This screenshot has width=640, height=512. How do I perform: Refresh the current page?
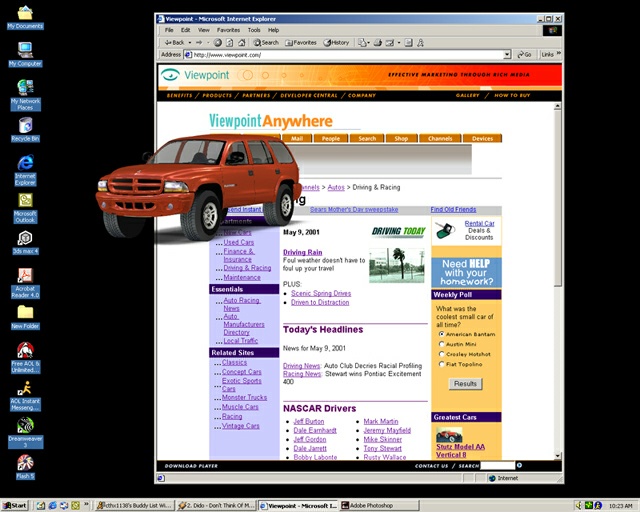(x=230, y=42)
